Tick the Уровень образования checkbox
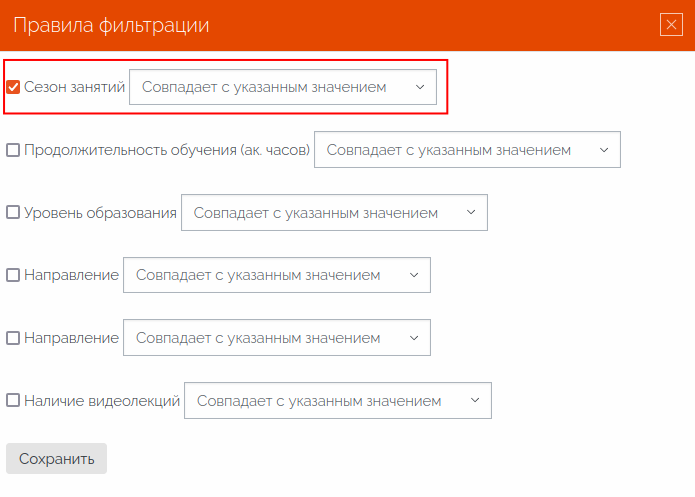This screenshot has width=695, height=497. [x=13, y=212]
